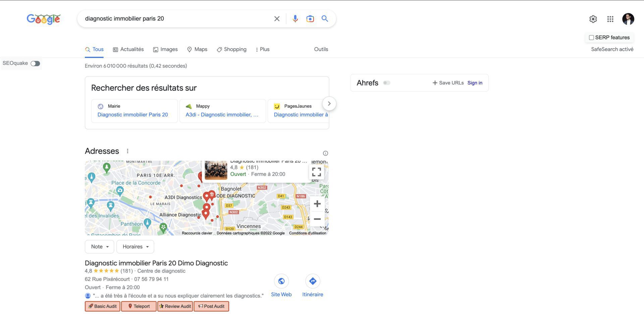This screenshot has width=644, height=314.
Task: Go to Google home via the logo
Action: pyautogui.click(x=44, y=19)
